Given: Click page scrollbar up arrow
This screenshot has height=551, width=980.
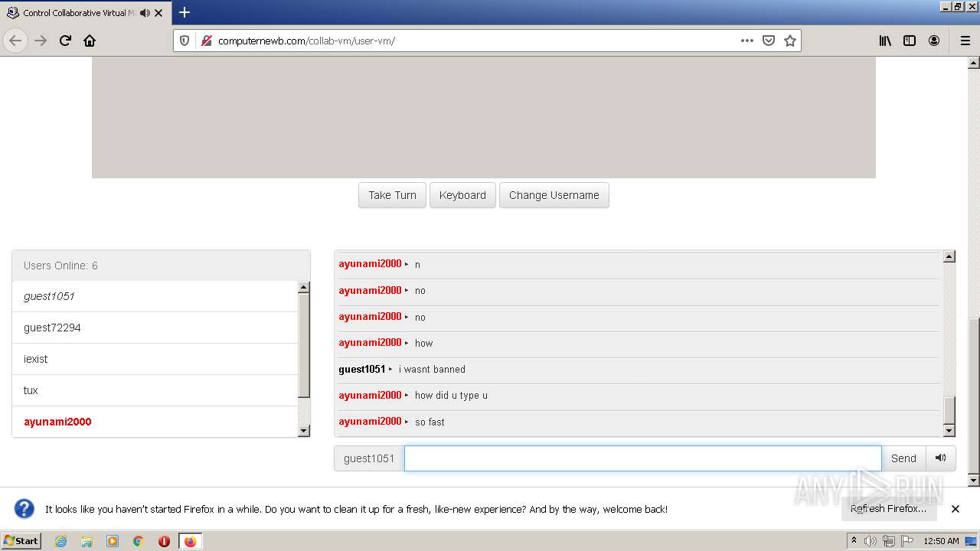Looking at the screenshot, I should click(x=974, y=63).
